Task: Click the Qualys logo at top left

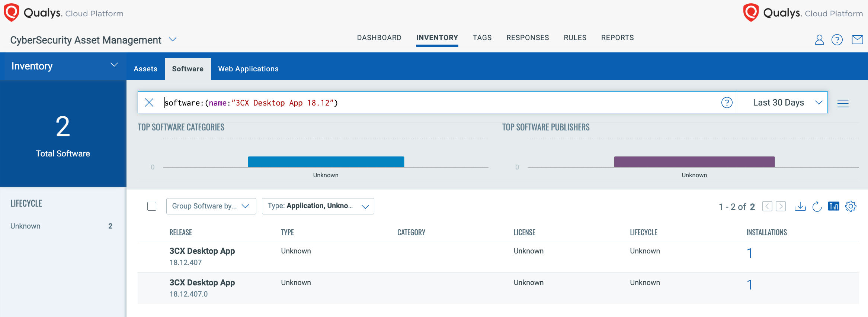Action: pyautogui.click(x=63, y=13)
